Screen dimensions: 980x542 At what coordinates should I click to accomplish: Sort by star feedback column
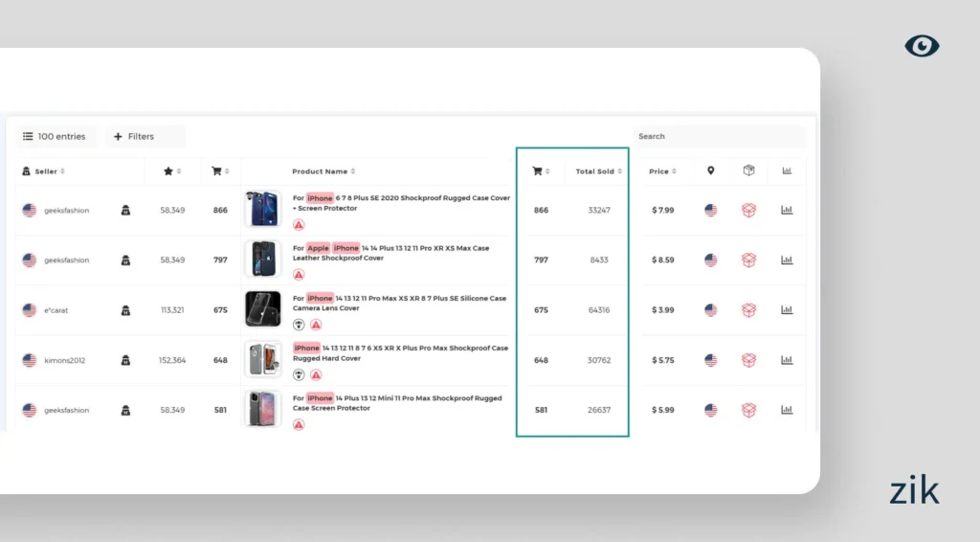pyautogui.click(x=172, y=171)
